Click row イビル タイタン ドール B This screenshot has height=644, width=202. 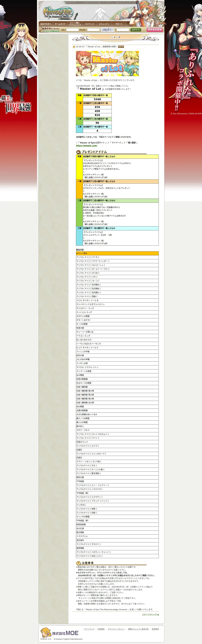pyautogui.click(x=117, y=301)
